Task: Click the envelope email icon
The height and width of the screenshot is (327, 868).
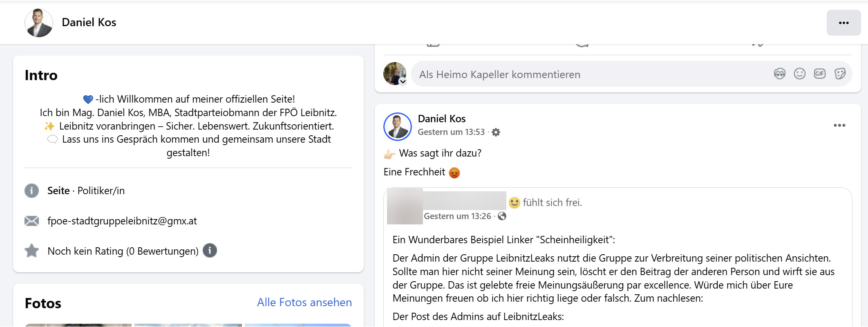Action: (31, 221)
